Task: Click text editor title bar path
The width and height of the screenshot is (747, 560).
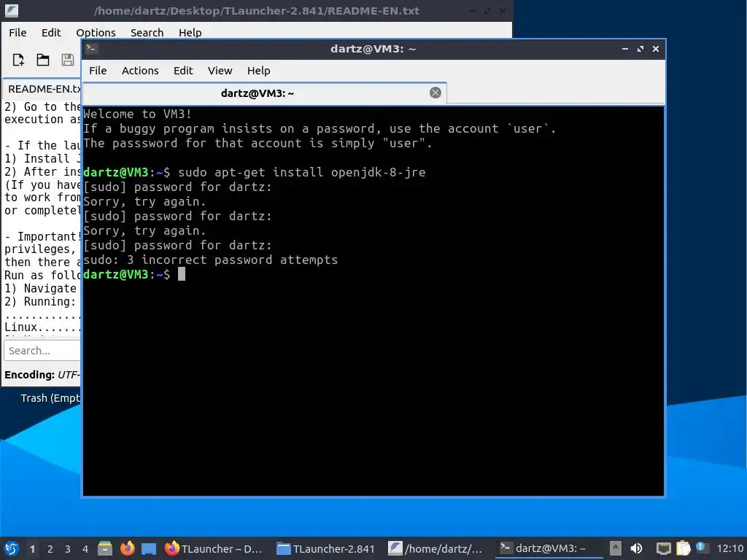Action: click(256, 10)
